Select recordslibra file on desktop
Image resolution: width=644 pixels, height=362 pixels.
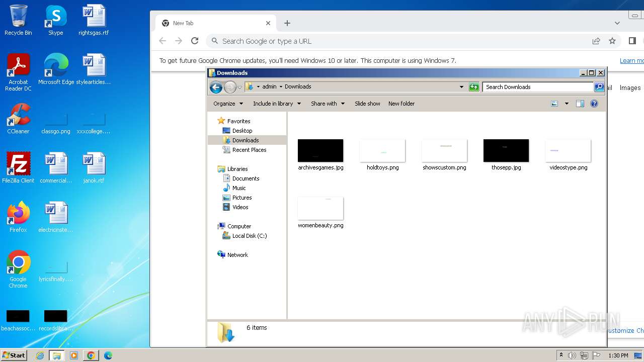[x=56, y=321]
